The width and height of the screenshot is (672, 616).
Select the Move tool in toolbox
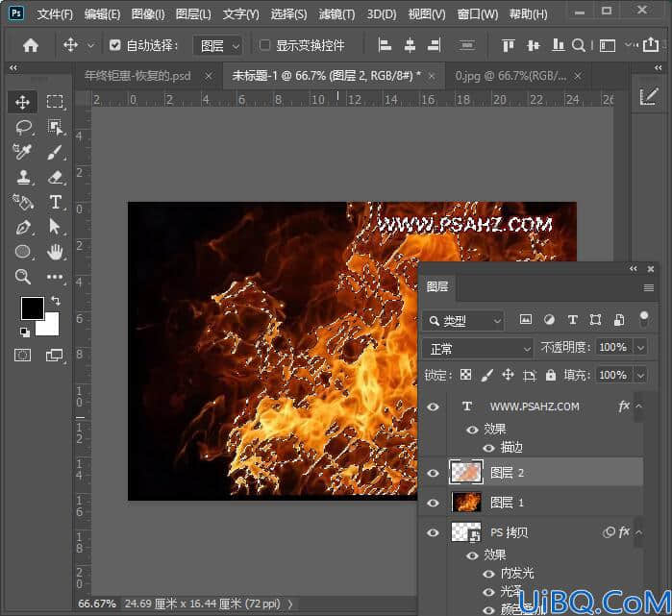click(22, 102)
